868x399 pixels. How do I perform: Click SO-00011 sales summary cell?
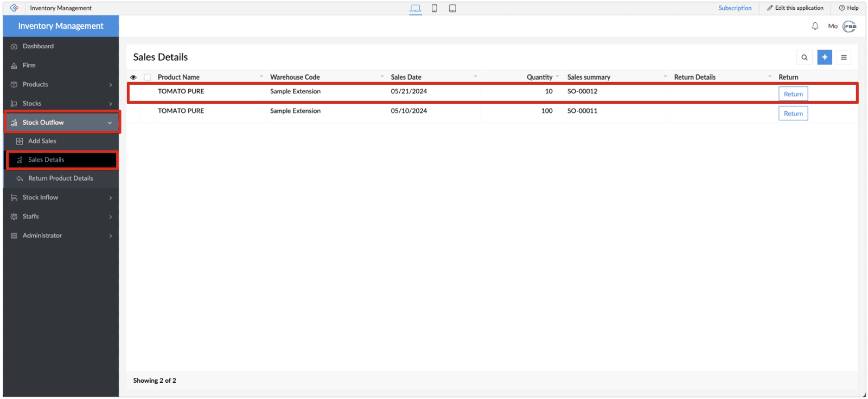[x=582, y=111]
